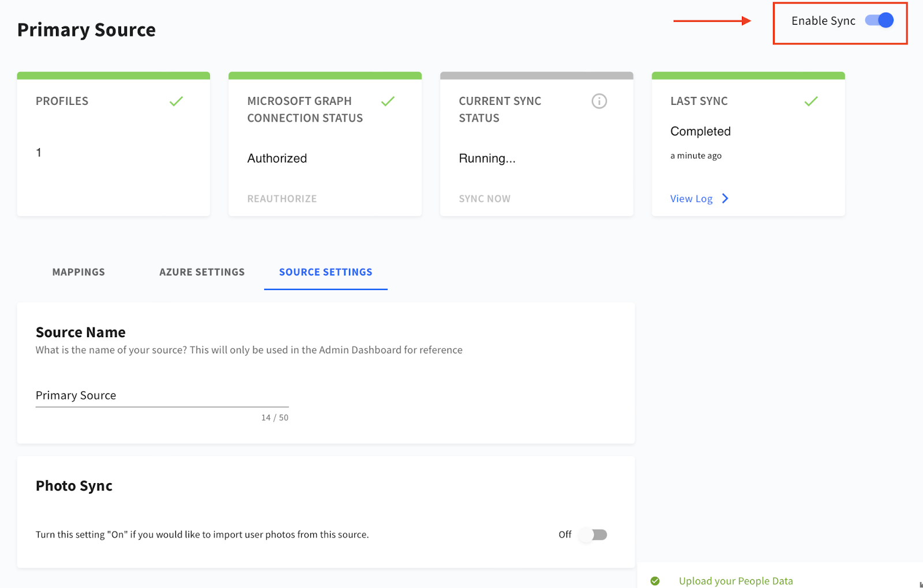This screenshot has height=588, width=923.
Task: Click the Running... sync status text
Action: 487,159
